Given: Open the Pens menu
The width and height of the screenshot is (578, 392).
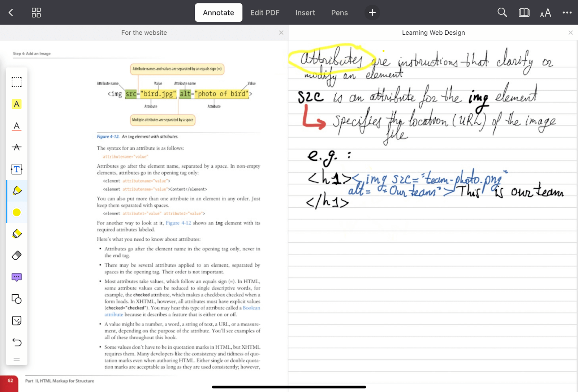Looking at the screenshot, I should click(x=339, y=12).
